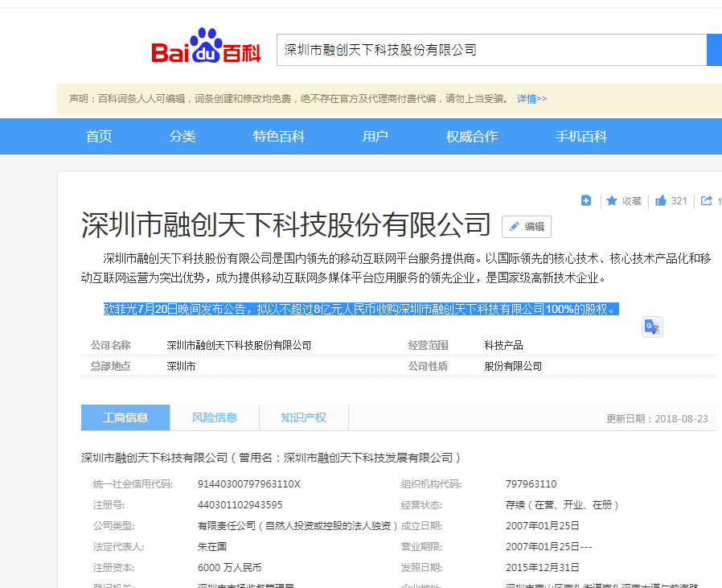Viewport: 722px width, 588px height.
Task: Open the 权威合作 navigation menu
Action: coord(471,137)
